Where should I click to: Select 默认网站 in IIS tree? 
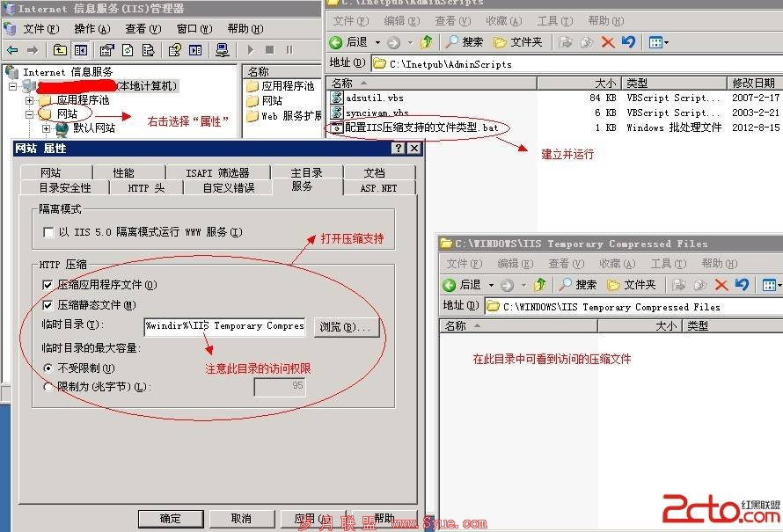point(94,128)
